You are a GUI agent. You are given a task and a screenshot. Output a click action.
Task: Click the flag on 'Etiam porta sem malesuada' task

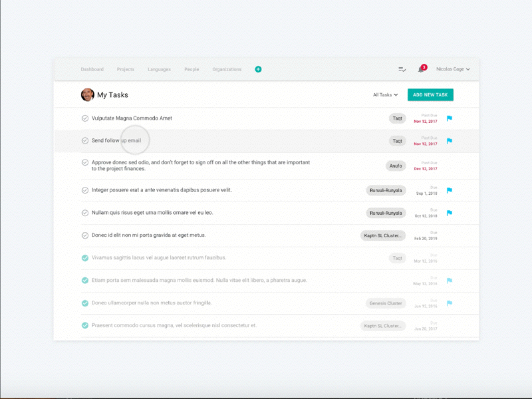point(450,280)
